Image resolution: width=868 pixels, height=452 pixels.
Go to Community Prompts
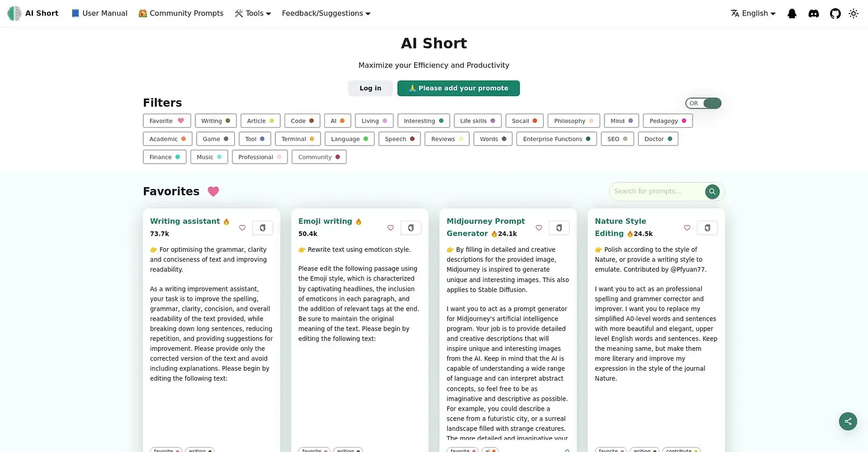coord(181,13)
